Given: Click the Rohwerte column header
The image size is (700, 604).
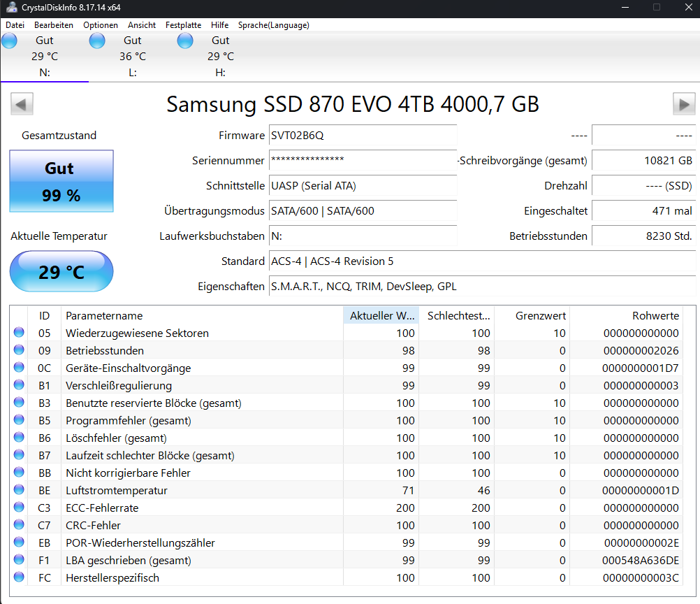Looking at the screenshot, I should 627,315.
